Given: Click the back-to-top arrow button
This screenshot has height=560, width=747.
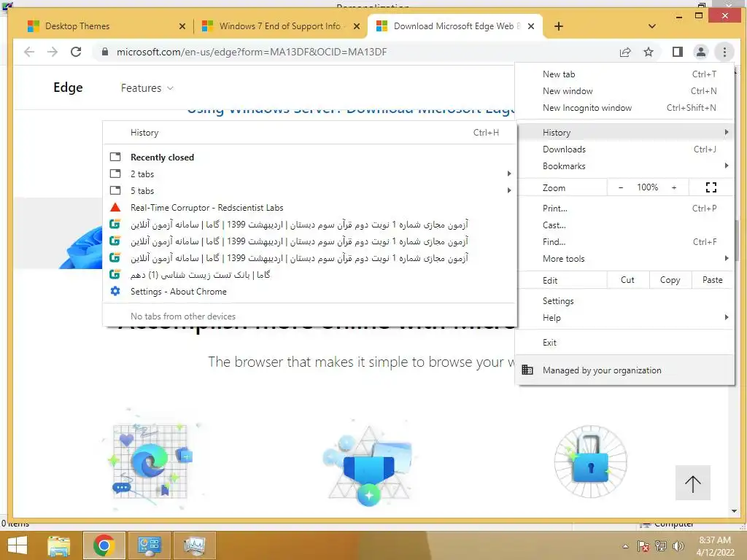Looking at the screenshot, I should point(693,483).
